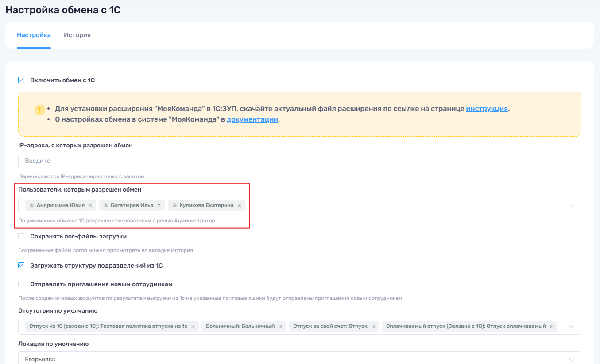Remove Андрюшина Юлия from allowed users
This screenshot has height=364, width=600.
click(x=90, y=205)
